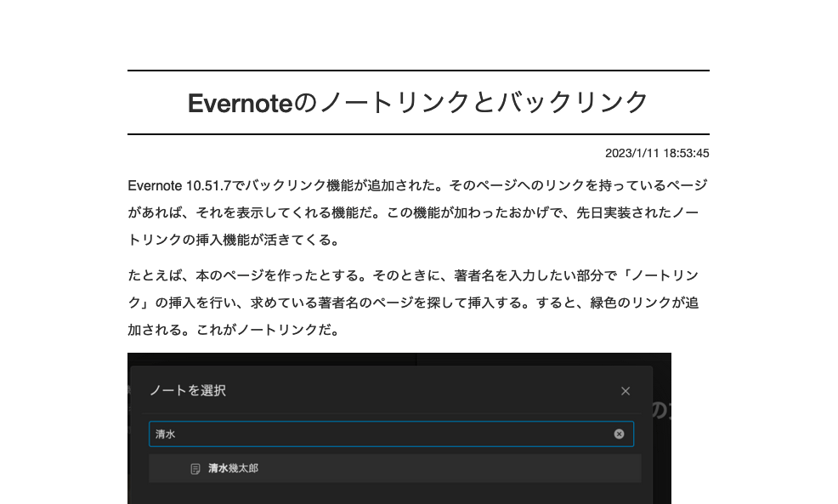Select the bold 清水 text in the result row

pyautogui.click(x=216, y=468)
